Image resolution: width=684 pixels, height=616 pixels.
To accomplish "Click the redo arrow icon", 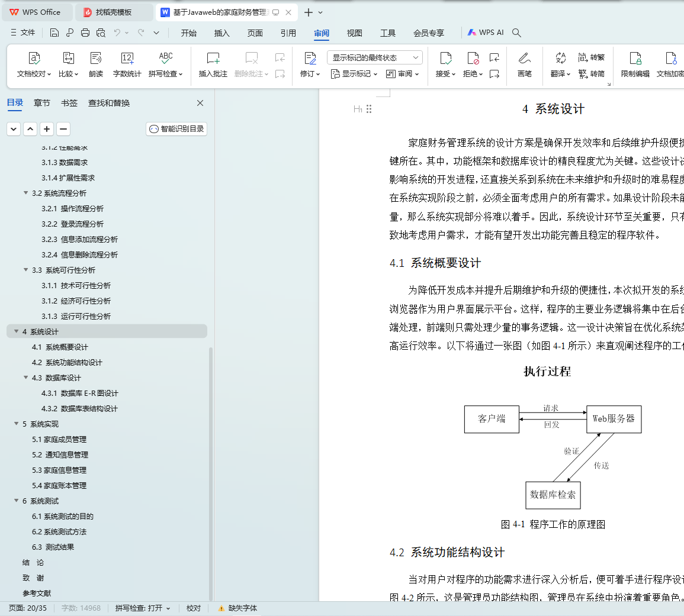I will (141, 33).
